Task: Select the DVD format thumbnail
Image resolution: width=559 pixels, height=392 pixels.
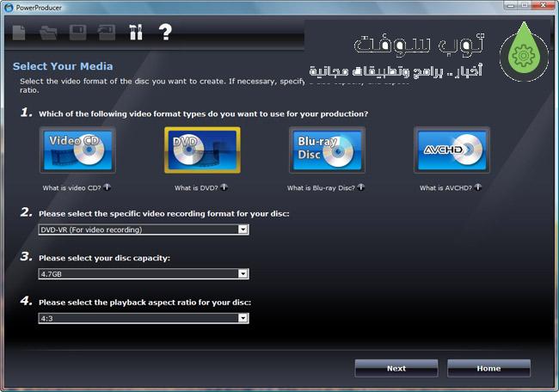Action: tap(202, 150)
